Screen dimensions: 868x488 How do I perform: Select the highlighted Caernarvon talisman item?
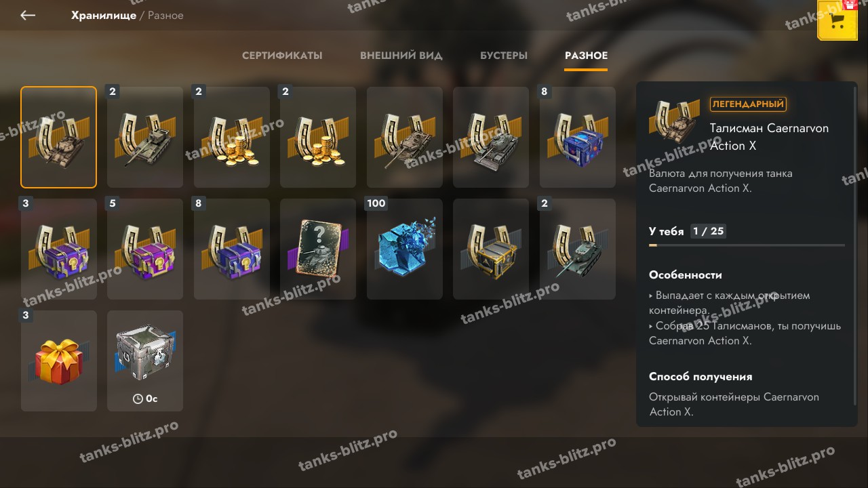coord(59,137)
